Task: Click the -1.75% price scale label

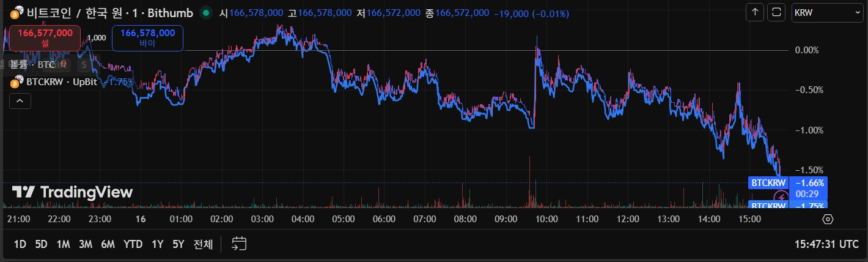Action: [x=808, y=206]
